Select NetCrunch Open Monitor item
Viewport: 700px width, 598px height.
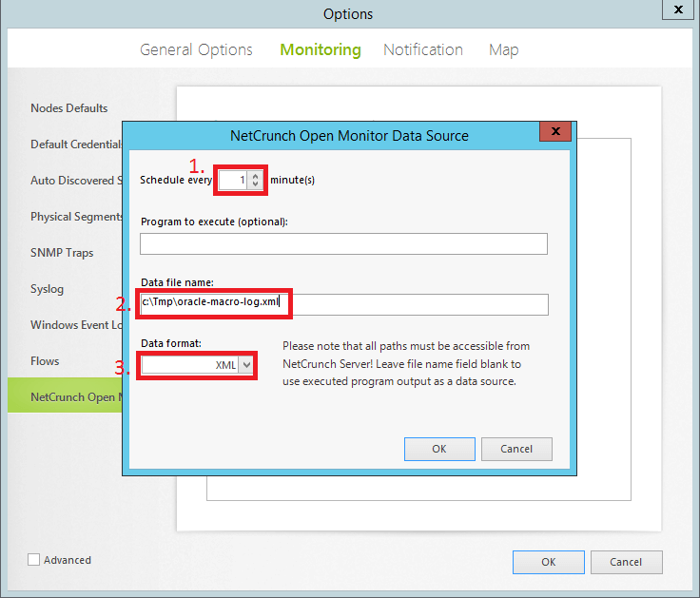click(66, 395)
